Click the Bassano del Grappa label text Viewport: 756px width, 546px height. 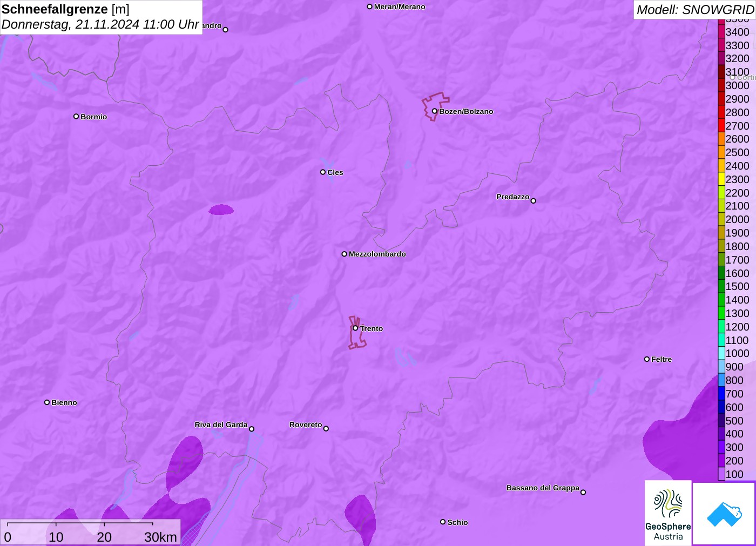pyautogui.click(x=543, y=488)
